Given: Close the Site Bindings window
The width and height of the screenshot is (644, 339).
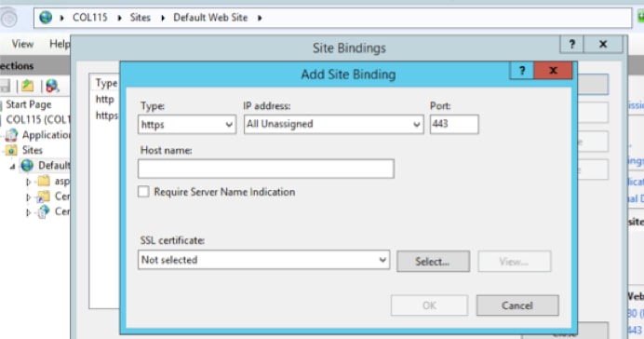Looking at the screenshot, I should coord(603,44).
